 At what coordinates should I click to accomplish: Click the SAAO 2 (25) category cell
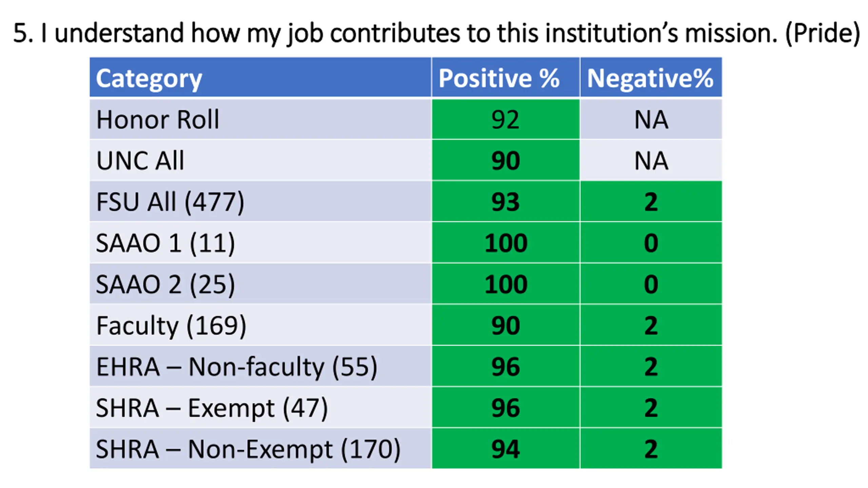coord(260,284)
